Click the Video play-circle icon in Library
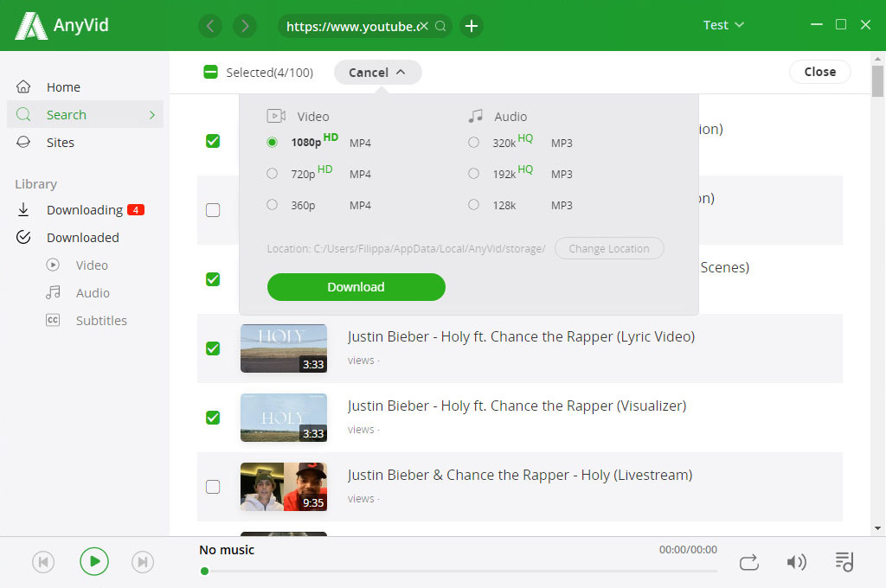The image size is (886, 588). click(x=53, y=265)
